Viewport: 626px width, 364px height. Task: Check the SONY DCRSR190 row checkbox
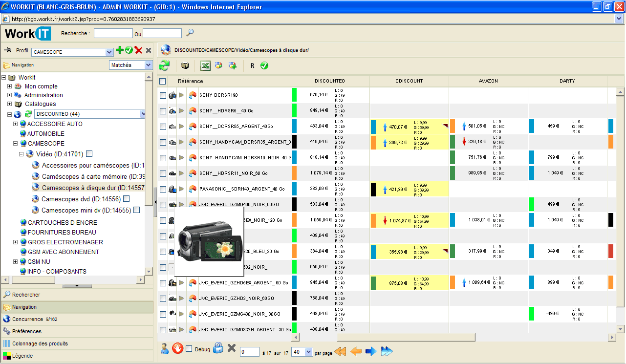pyautogui.click(x=163, y=95)
